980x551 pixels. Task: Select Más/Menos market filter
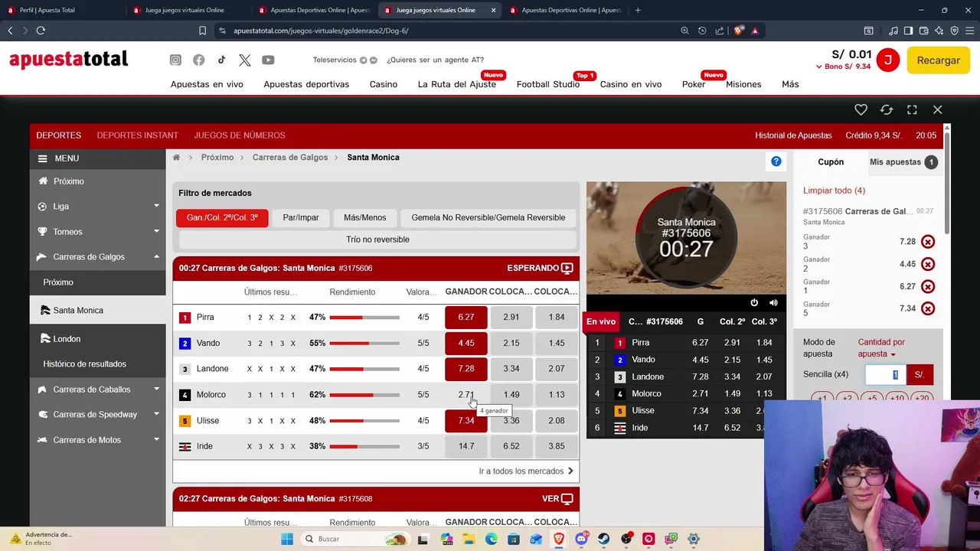(x=365, y=218)
